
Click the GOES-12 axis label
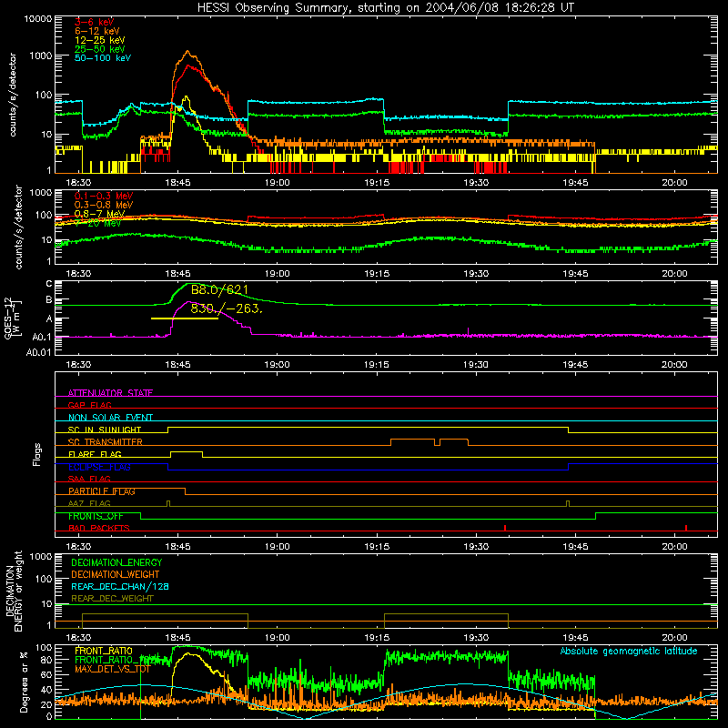tap(8, 318)
